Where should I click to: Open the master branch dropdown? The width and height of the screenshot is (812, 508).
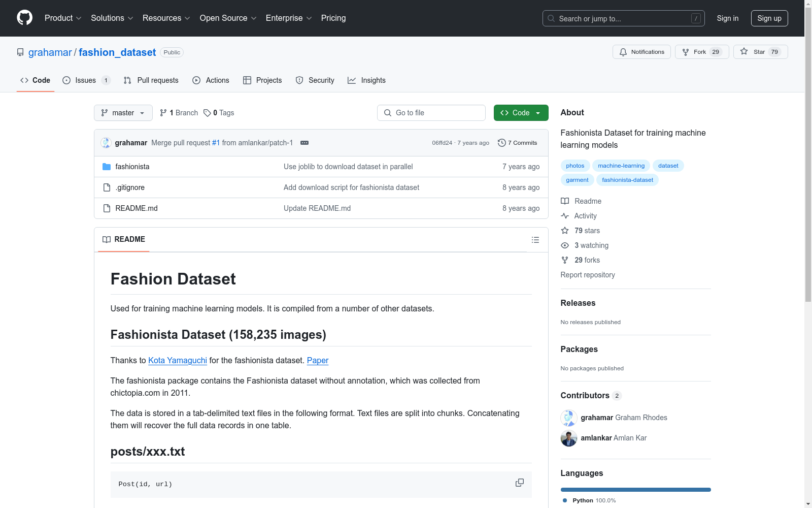[123, 113]
